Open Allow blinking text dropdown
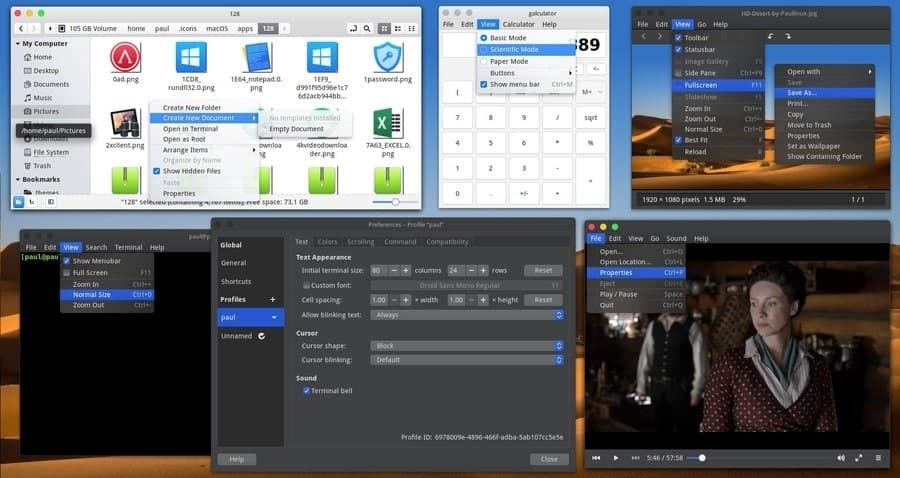 [x=467, y=315]
